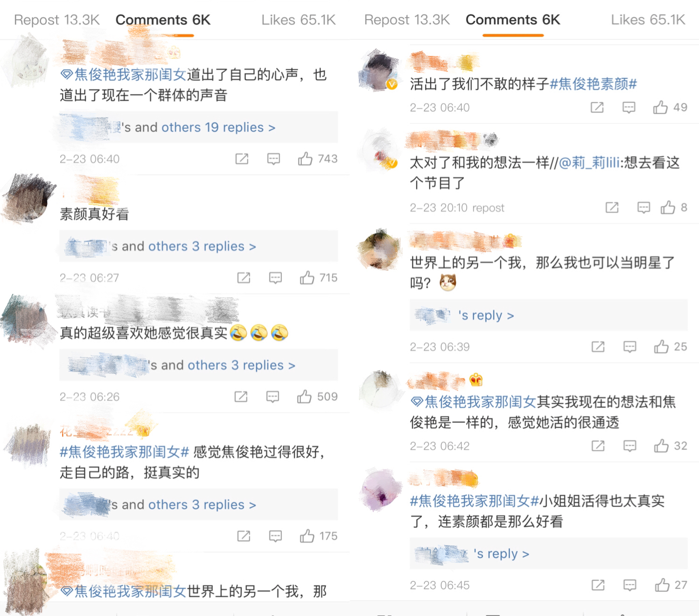Tap comment icon on the 25-likes comment
This screenshot has height=616, width=699.
click(629, 347)
